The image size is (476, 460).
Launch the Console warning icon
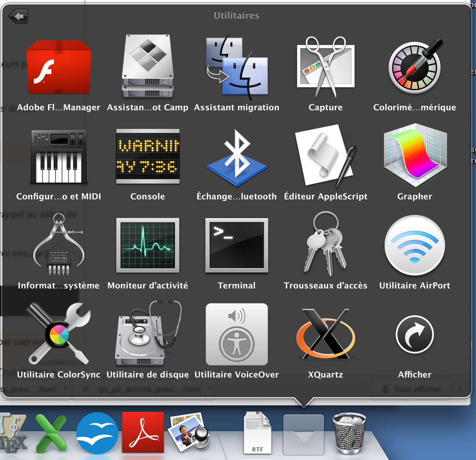pos(148,156)
